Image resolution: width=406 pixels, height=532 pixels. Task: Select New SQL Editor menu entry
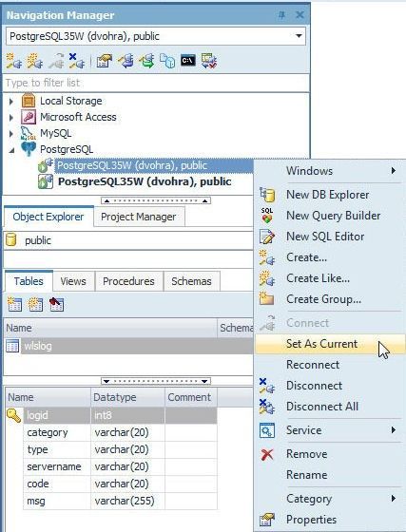(x=325, y=237)
